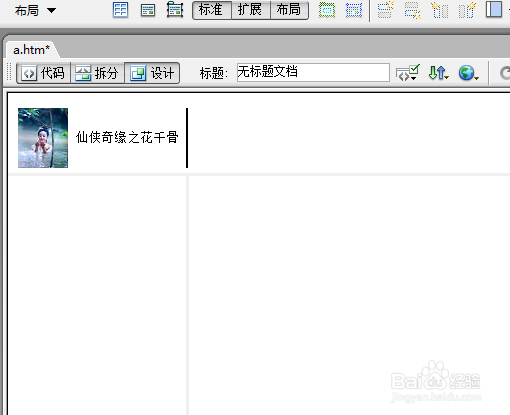This screenshot has width=510, height=415.
Task: Click the green Layout Table icon
Action: point(327,10)
